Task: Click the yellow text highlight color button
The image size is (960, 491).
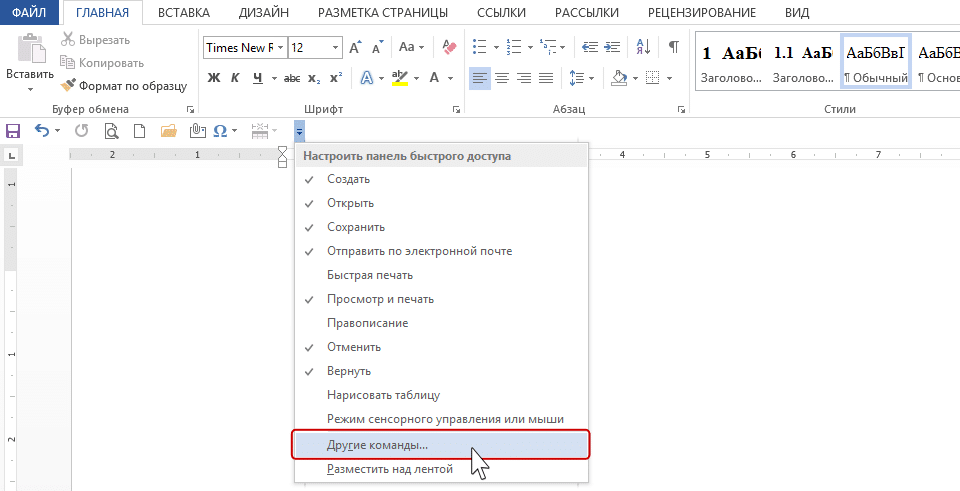Action: [x=399, y=78]
